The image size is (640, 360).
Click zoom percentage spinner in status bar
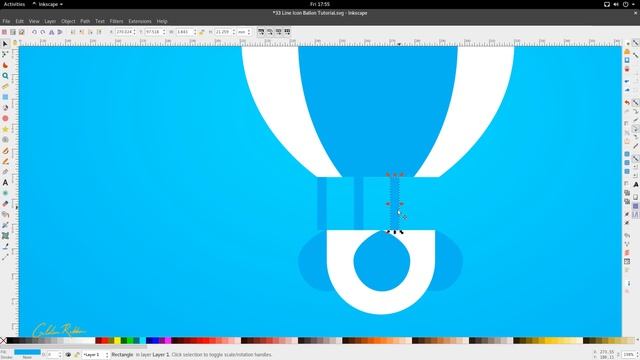pos(638,355)
